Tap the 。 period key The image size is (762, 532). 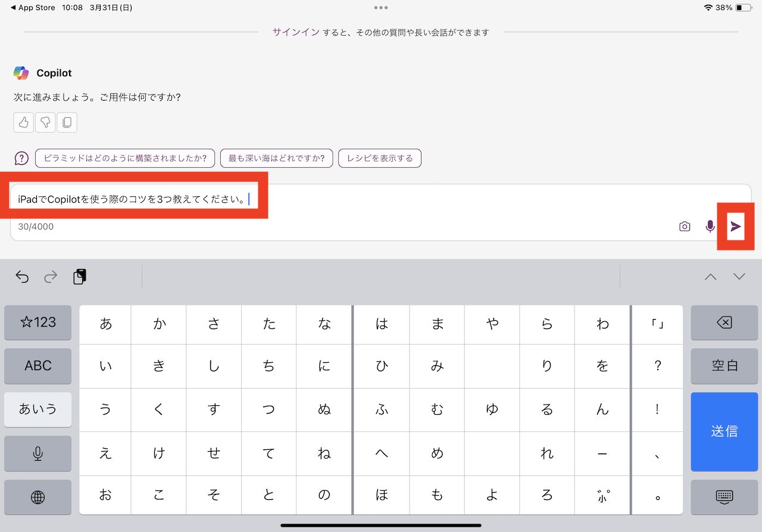pyautogui.click(x=658, y=496)
